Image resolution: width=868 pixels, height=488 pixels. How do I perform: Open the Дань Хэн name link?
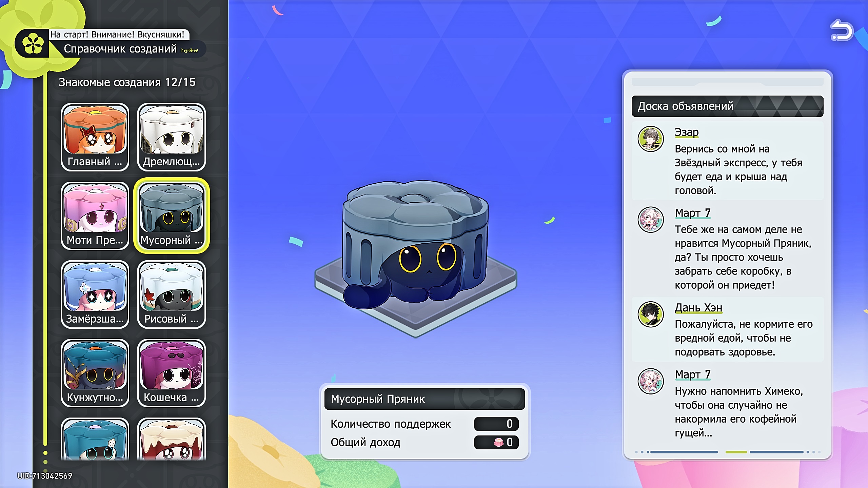(x=698, y=307)
